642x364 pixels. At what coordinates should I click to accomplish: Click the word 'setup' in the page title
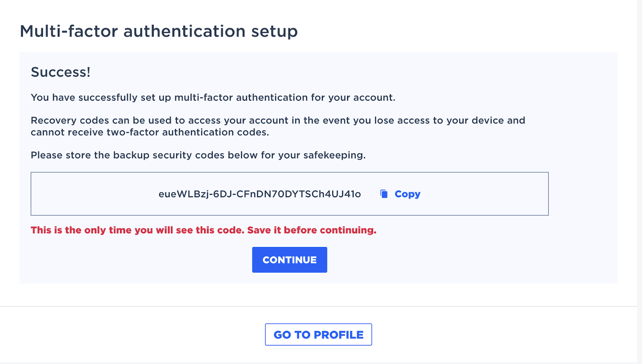pos(274,31)
